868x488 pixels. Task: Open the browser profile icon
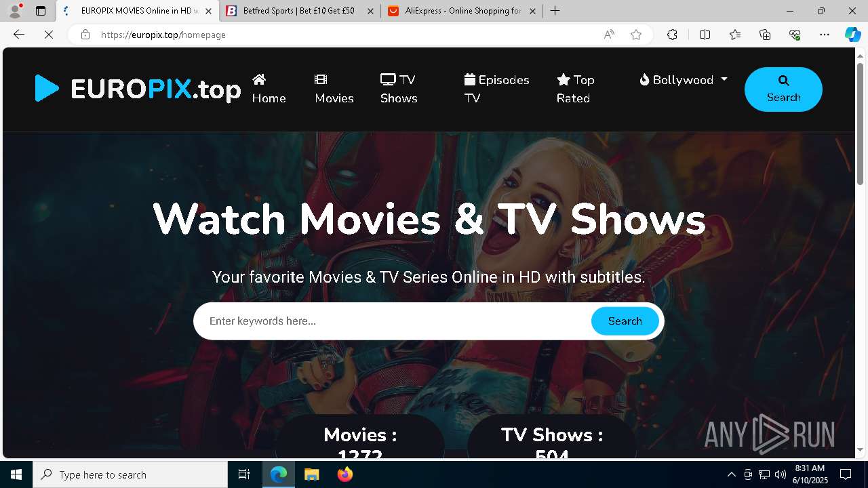[x=14, y=11]
